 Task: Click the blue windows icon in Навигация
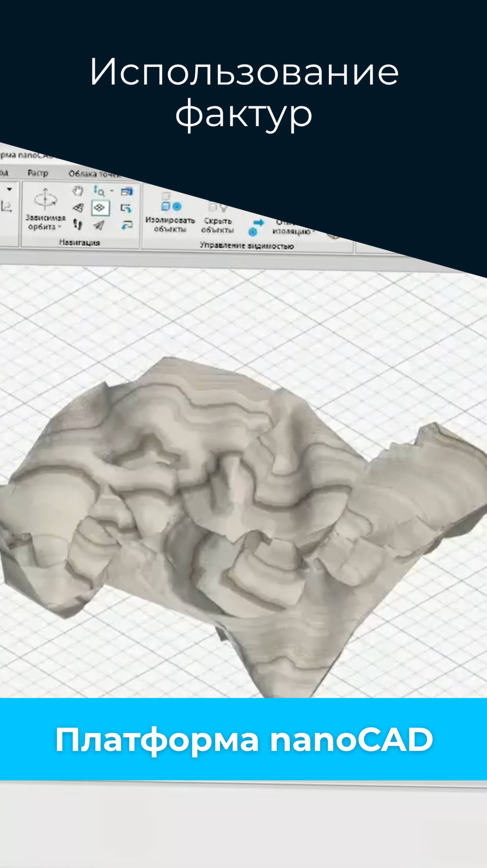point(127,192)
